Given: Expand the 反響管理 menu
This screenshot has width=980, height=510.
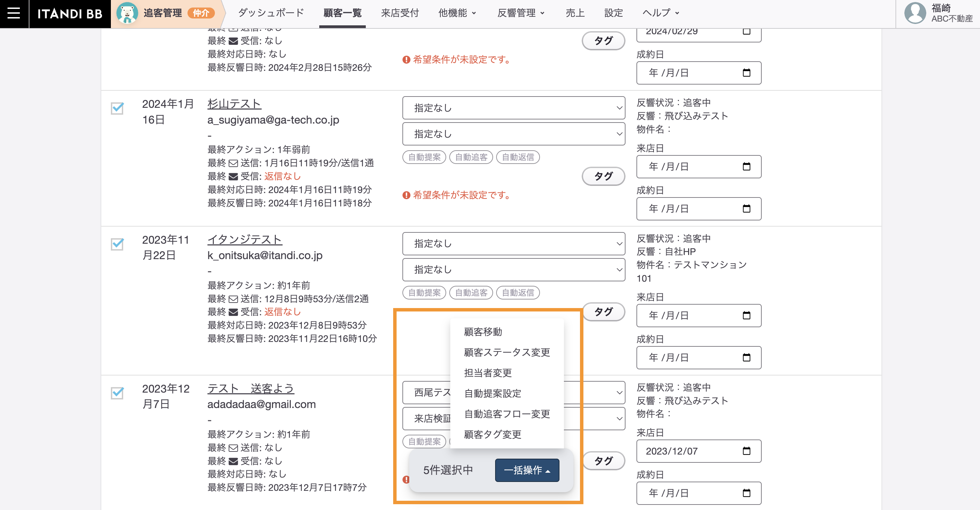Looking at the screenshot, I should pyautogui.click(x=521, y=13).
